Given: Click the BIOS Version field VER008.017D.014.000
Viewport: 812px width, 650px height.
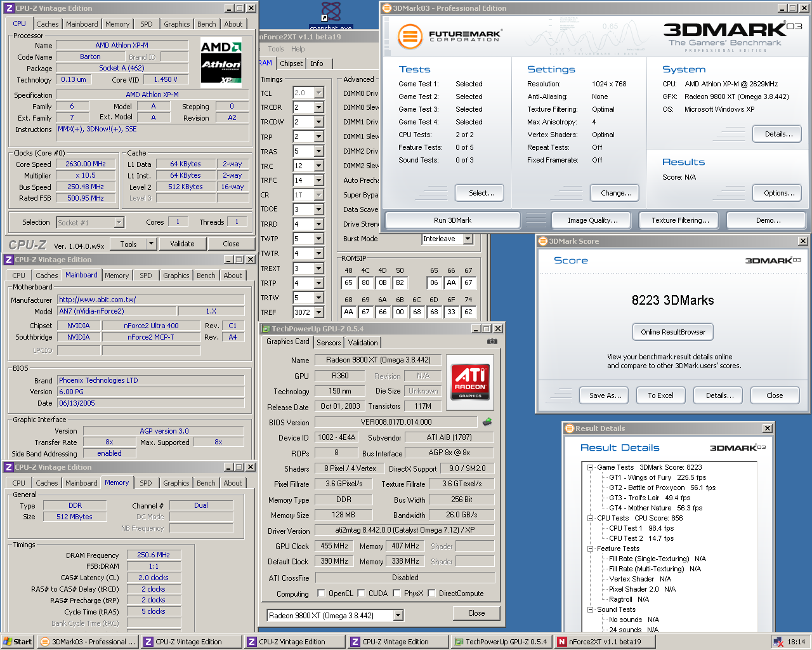Looking at the screenshot, I should (x=396, y=422).
